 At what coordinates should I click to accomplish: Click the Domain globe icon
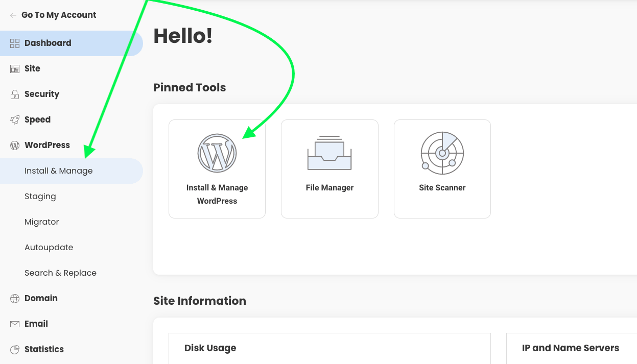click(15, 299)
